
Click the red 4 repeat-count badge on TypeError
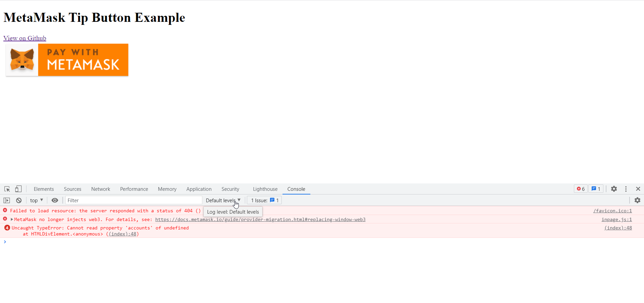pyautogui.click(x=7, y=228)
